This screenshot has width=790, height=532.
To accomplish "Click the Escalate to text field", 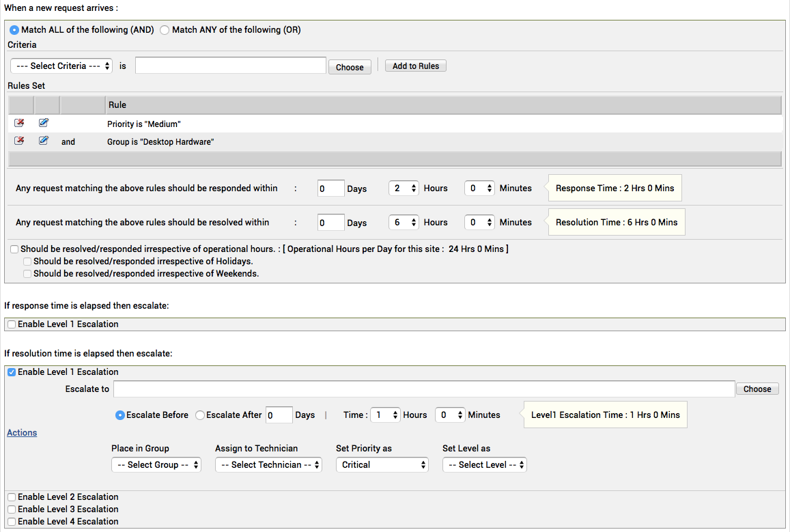I will 423,389.
